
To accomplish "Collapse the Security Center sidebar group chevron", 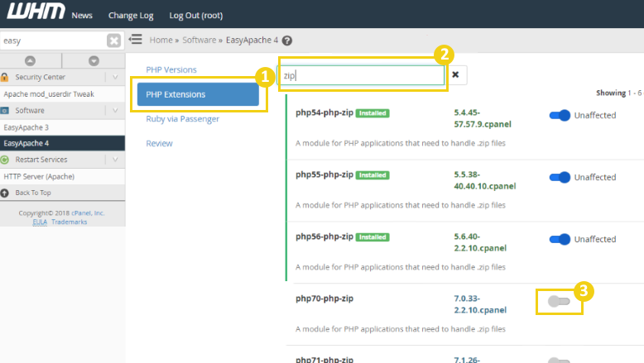I will point(115,77).
